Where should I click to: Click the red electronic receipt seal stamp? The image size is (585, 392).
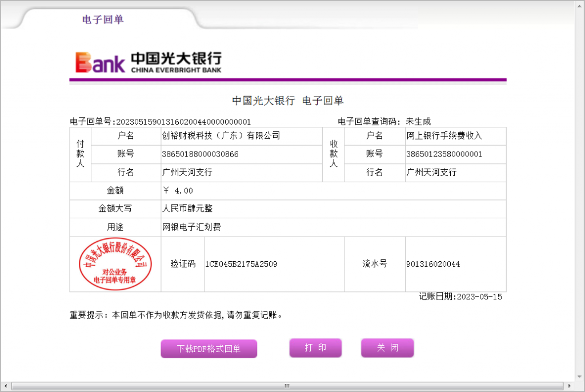(115, 263)
